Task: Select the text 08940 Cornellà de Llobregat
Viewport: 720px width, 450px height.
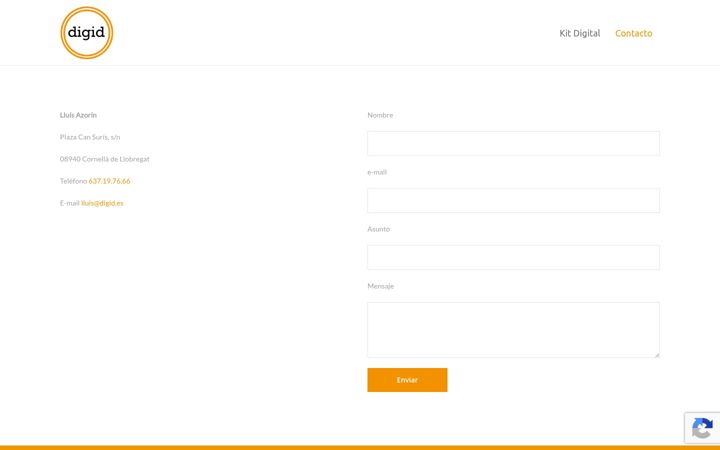Action: (x=105, y=159)
